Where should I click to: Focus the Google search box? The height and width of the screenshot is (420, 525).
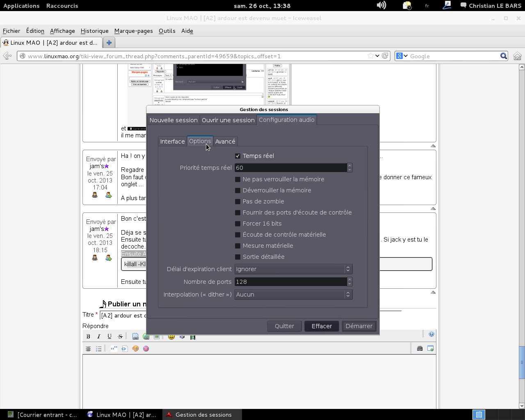point(454,56)
